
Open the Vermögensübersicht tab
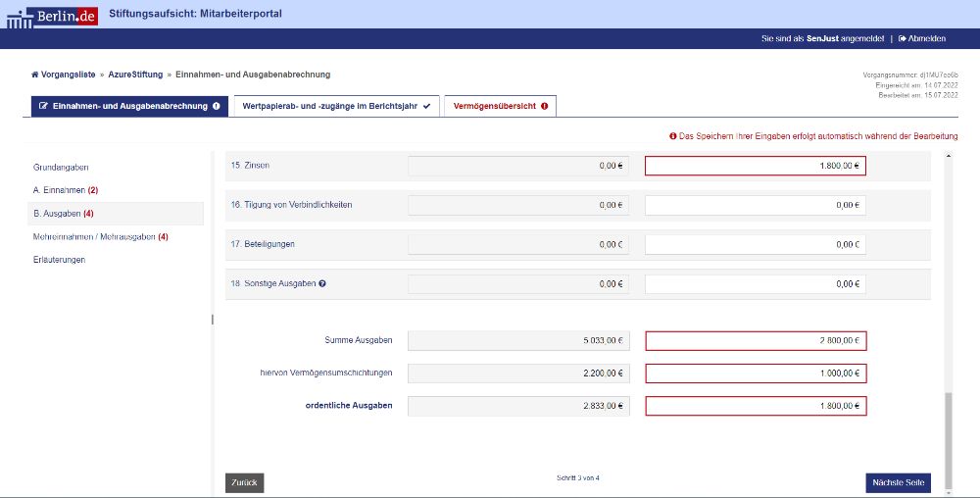(494, 106)
